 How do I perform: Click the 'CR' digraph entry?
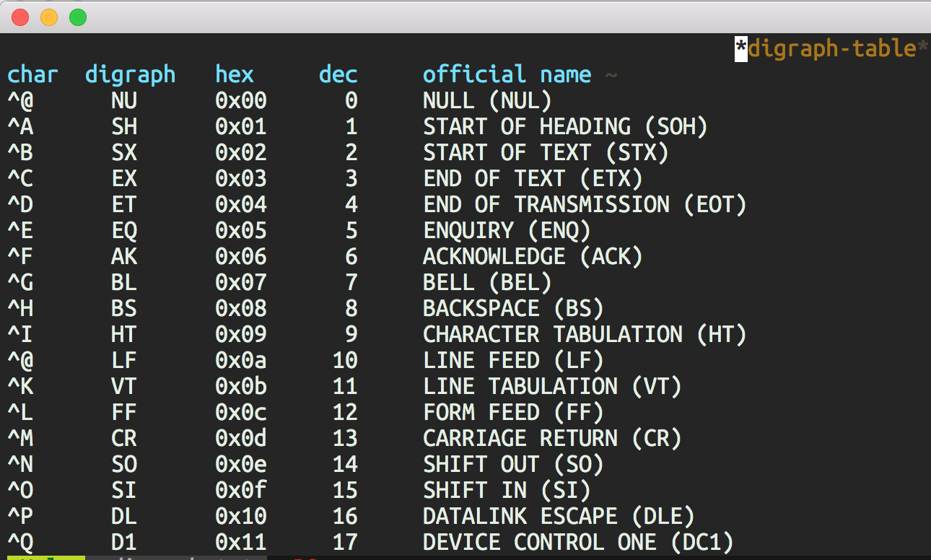124,438
